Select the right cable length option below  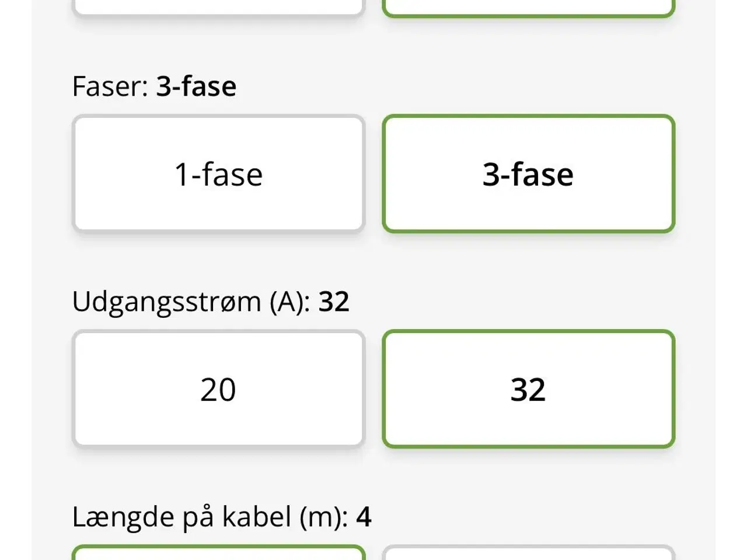click(528, 554)
